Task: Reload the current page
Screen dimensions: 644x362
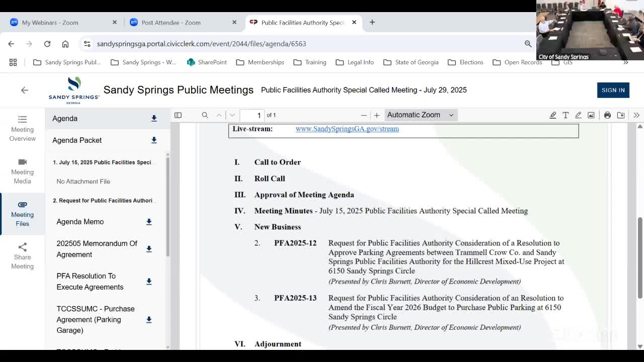Action: tap(47, 44)
